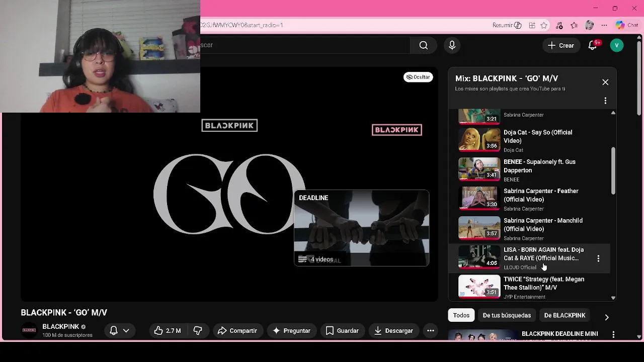Start voice search with the microphone icon
This screenshot has height=362, width=644.
[452, 45]
